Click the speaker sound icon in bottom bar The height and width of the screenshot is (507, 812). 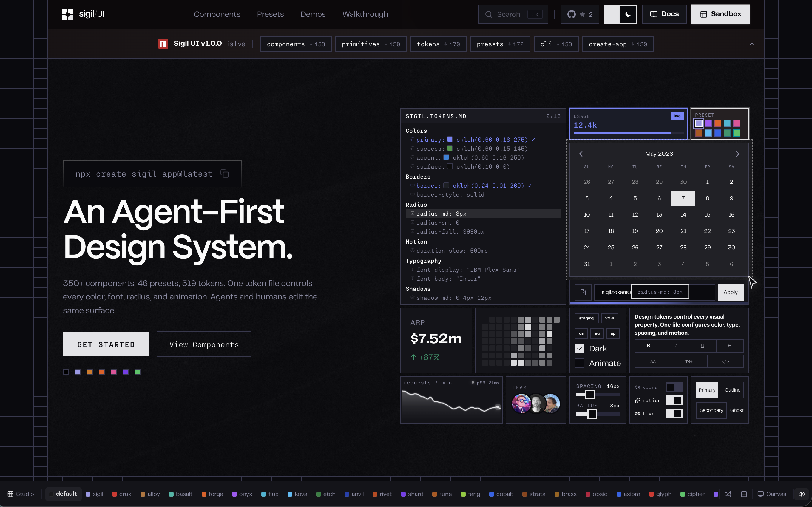pyautogui.click(x=802, y=494)
